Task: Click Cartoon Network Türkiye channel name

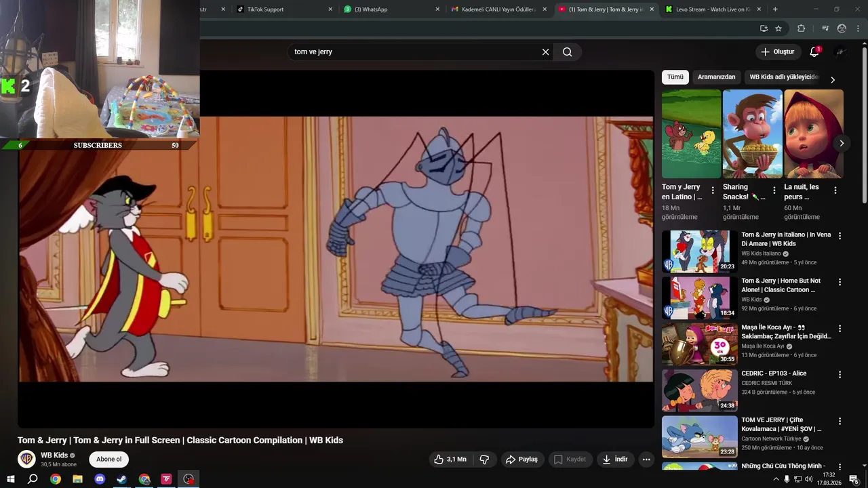Action: [770, 439]
